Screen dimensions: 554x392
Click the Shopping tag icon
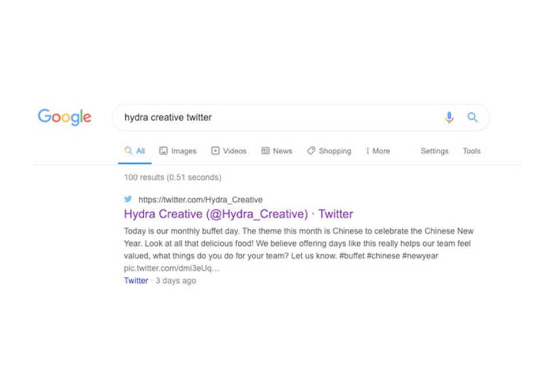pyautogui.click(x=311, y=151)
